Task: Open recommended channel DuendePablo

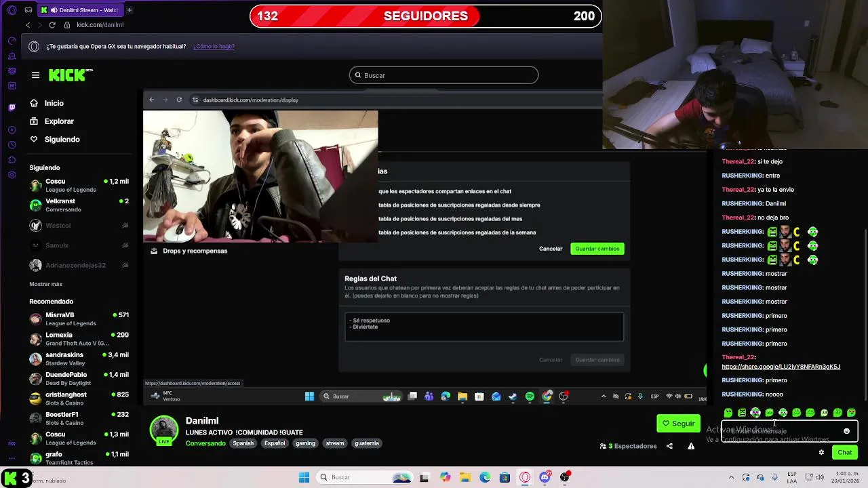Action: coord(79,378)
